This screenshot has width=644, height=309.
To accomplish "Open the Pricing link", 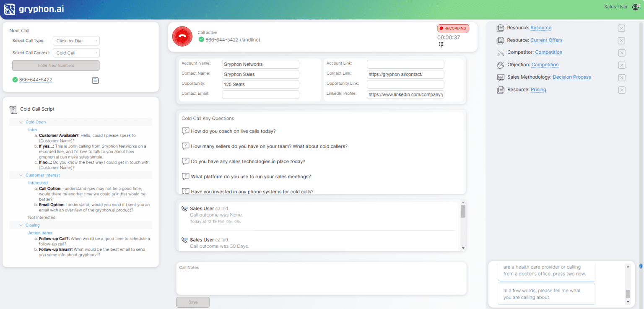I will (x=538, y=90).
